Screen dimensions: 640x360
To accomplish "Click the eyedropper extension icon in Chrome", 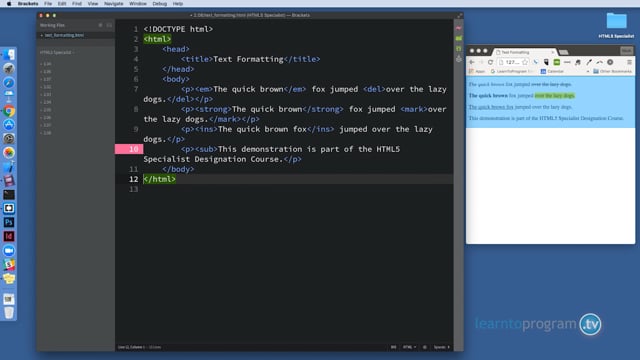I will 589,62.
